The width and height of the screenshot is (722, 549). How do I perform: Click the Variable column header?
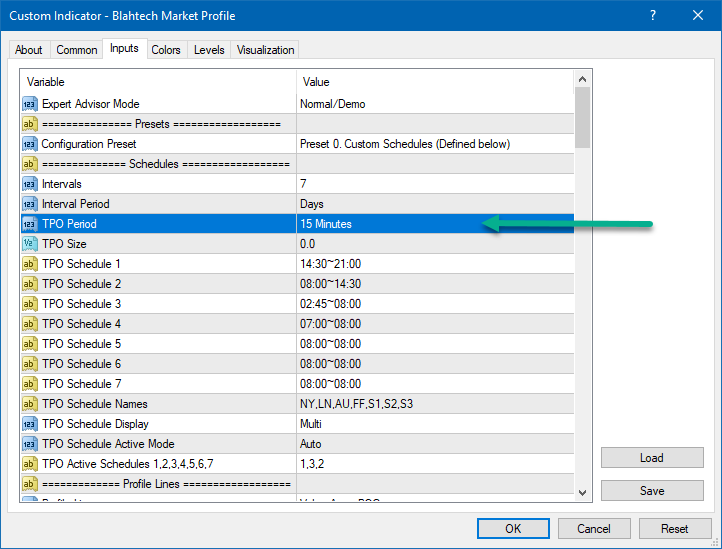tap(158, 82)
